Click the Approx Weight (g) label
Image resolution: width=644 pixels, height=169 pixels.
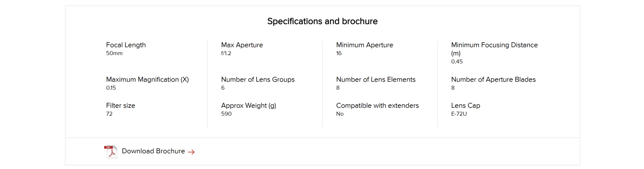click(x=249, y=106)
